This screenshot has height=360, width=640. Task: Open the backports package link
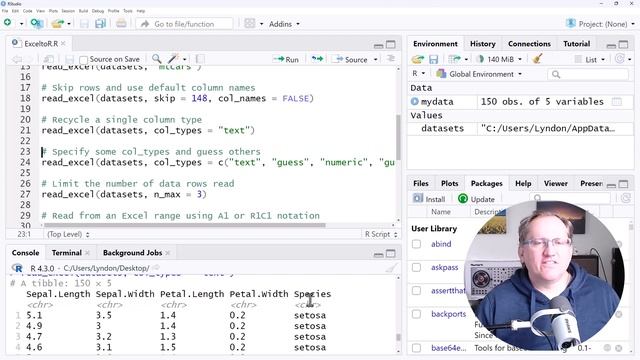(x=448, y=314)
